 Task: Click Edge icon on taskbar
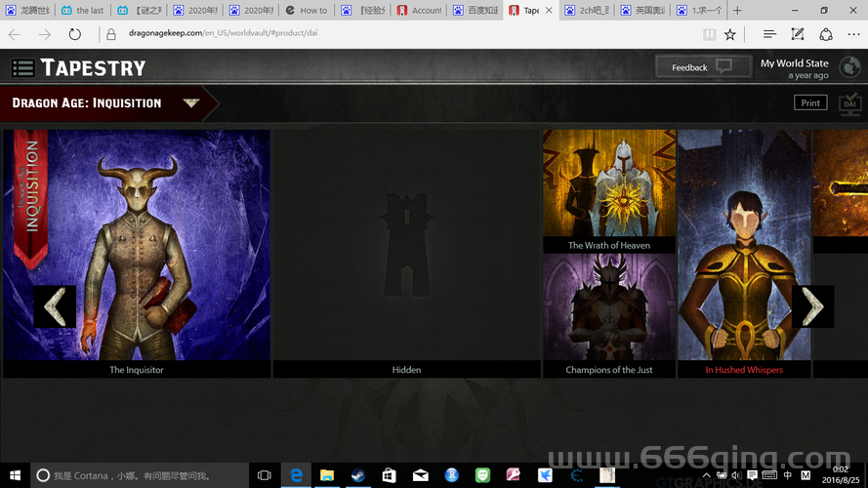(296, 475)
